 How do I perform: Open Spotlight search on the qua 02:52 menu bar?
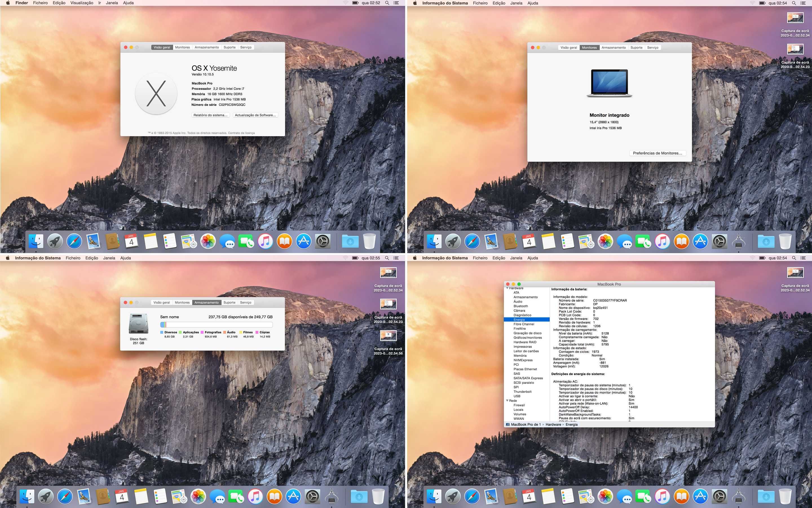pos(387,3)
